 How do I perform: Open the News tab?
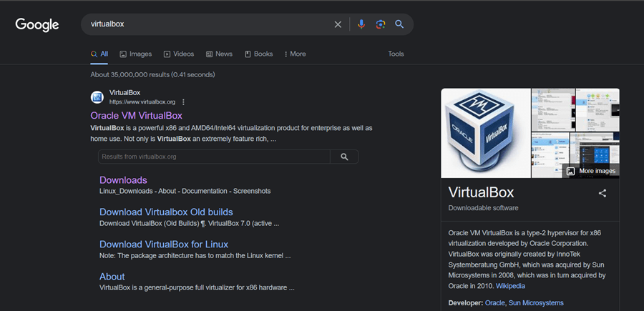[219, 54]
